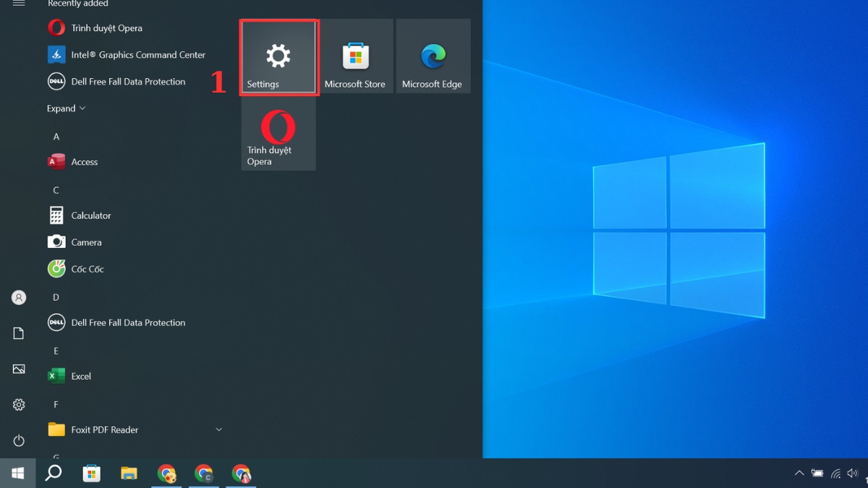Open the Microsoft Store tile
This screenshot has width=868, height=488.
click(x=356, y=56)
